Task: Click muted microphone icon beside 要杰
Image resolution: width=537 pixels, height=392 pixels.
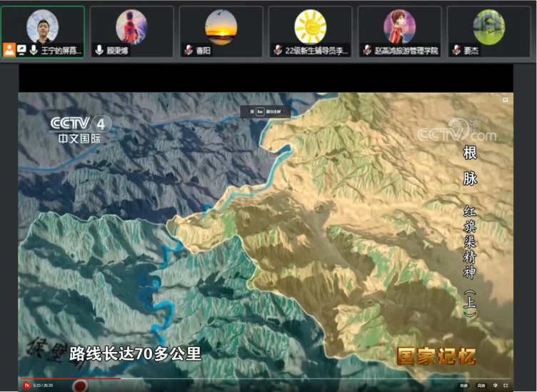Action: coord(456,50)
